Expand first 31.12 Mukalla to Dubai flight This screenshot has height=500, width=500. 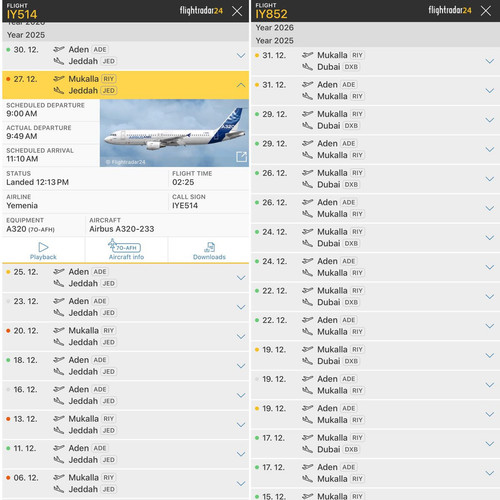pos(490,61)
